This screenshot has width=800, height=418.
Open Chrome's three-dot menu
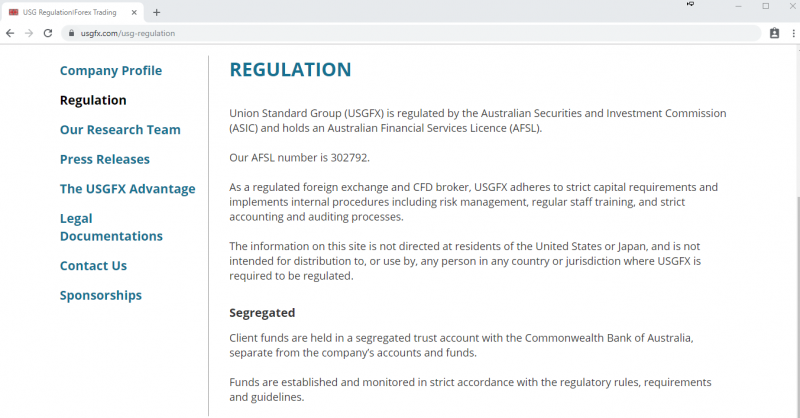point(793,33)
